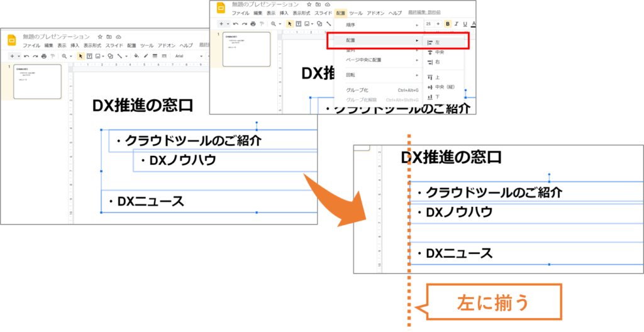Select slide 1 thumbnail, window without open menu
644x332 pixels.
tap(37, 82)
